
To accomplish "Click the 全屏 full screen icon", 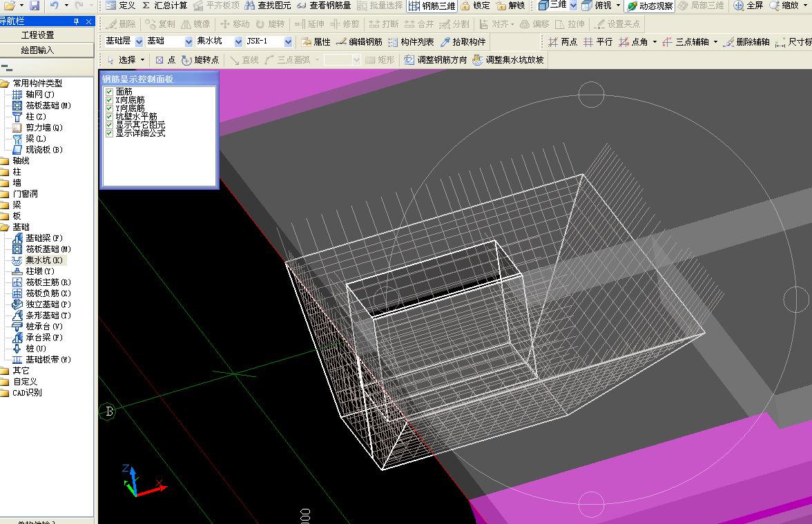I will coord(748,6).
